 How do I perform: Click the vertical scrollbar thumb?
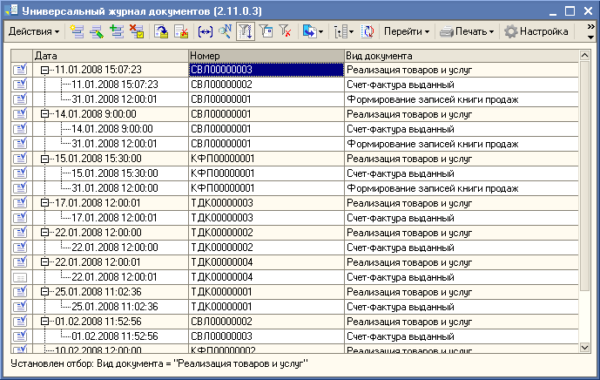[585, 176]
